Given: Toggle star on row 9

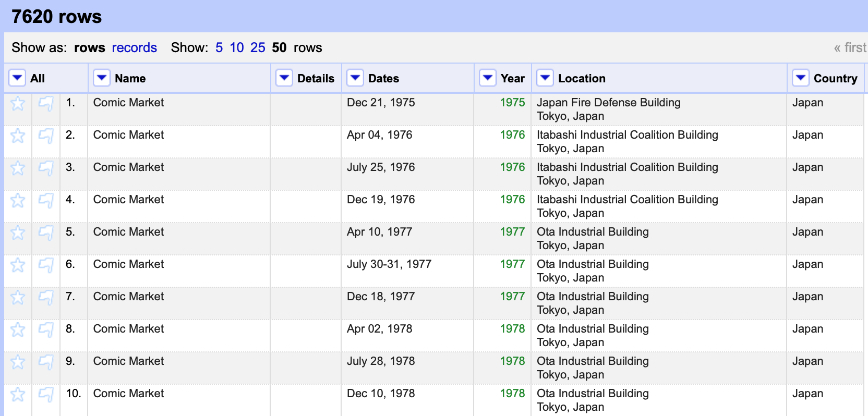Looking at the screenshot, I should [18, 362].
